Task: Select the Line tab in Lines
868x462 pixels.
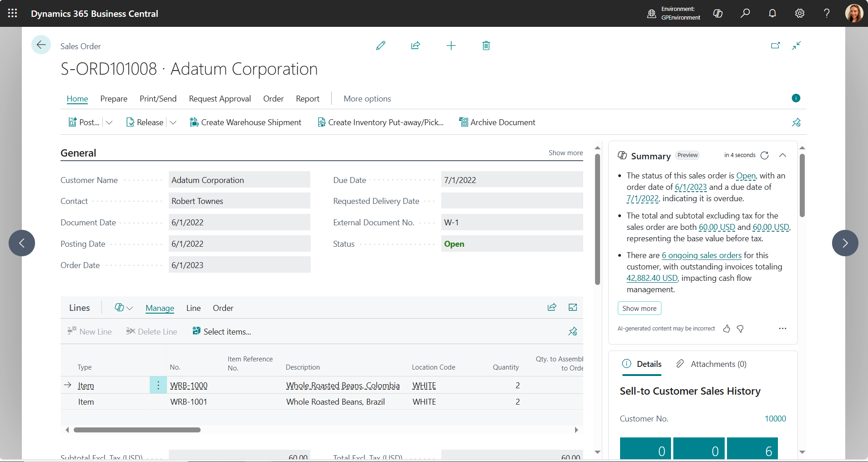Action: click(x=193, y=308)
